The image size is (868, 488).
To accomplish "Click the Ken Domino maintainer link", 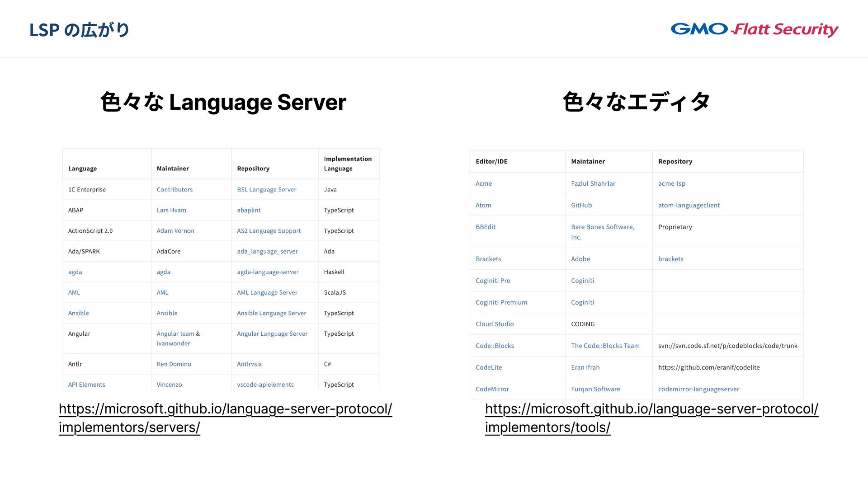I will (174, 364).
